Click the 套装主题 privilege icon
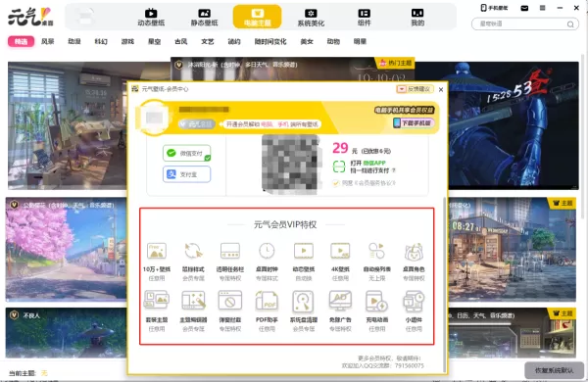Viewport: 588px width, 382px height. [x=157, y=301]
